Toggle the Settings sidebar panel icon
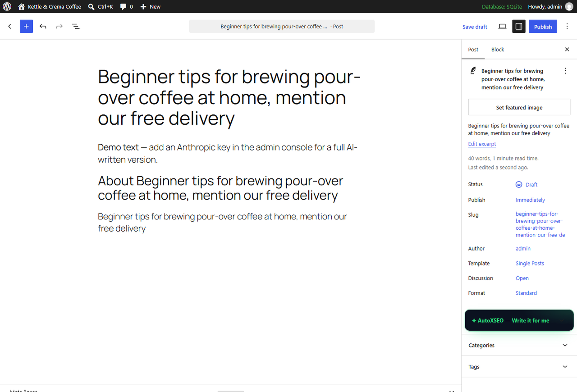The width and height of the screenshot is (577, 392). click(519, 27)
